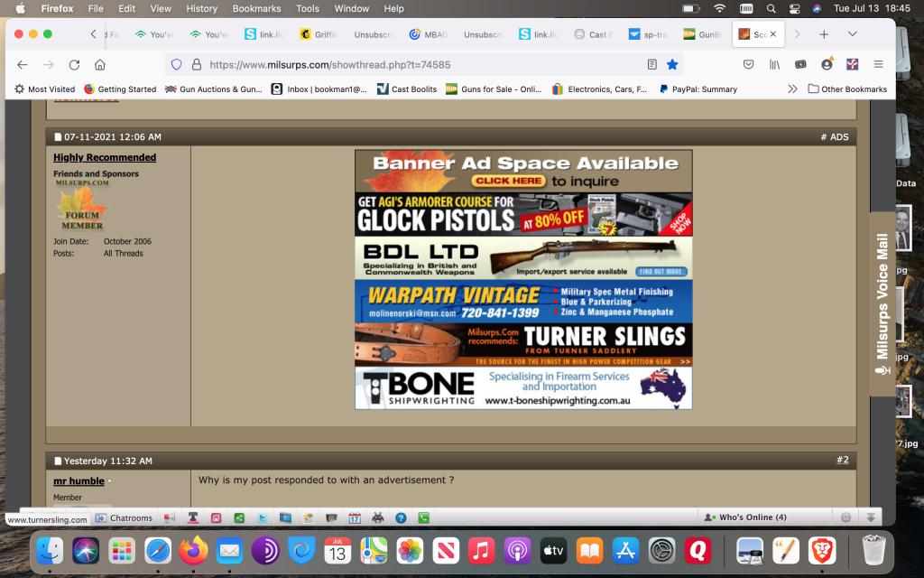This screenshot has width=924, height=578.
Task: Switch to the Griffin browser tab
Action: 319,34
